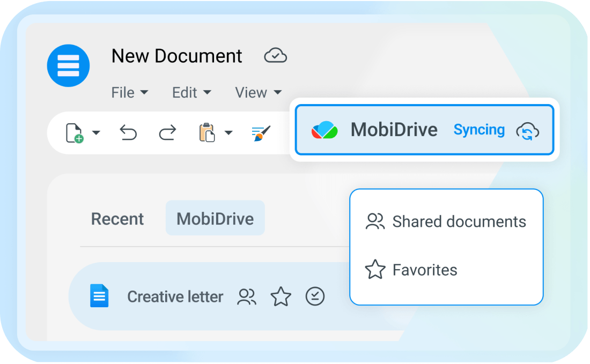Toggle sharing icon on Creative letter
The image size is (590, 364).
click(x=247, y=296)
